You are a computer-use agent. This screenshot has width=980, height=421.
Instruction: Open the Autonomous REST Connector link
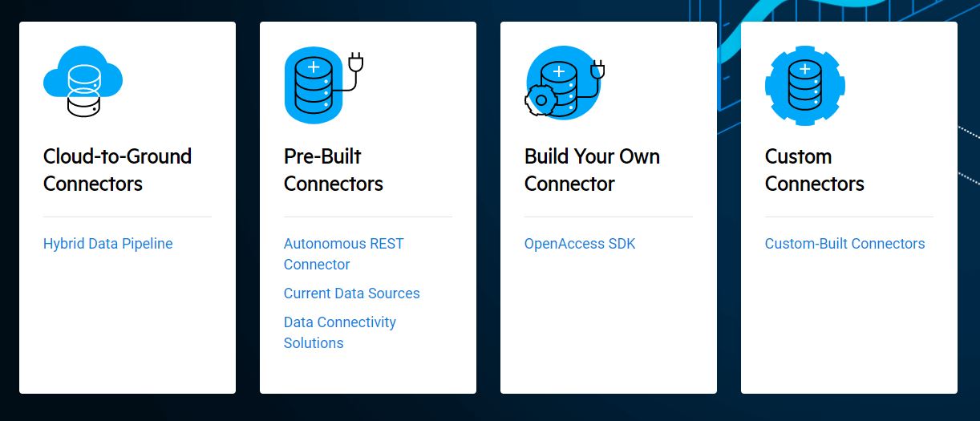point(344,254)
